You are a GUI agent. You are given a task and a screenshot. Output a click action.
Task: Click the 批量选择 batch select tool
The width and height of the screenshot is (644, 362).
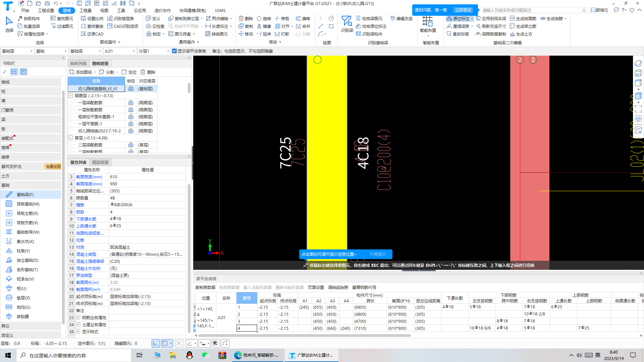pos(29,26)
